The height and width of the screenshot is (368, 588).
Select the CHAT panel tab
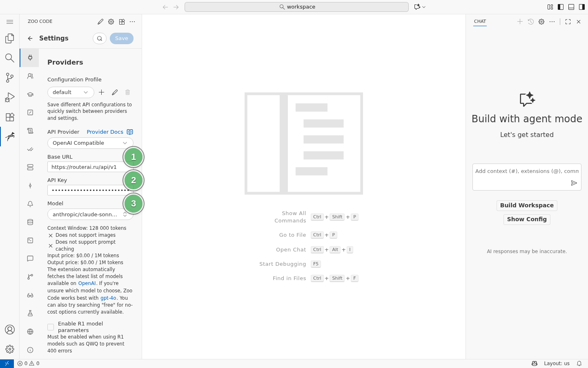(480, 21)
